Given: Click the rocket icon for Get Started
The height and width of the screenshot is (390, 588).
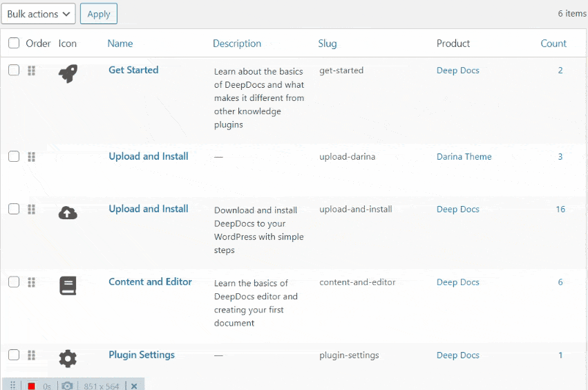Looking at the screenshot, I should (x=68, y=73).
